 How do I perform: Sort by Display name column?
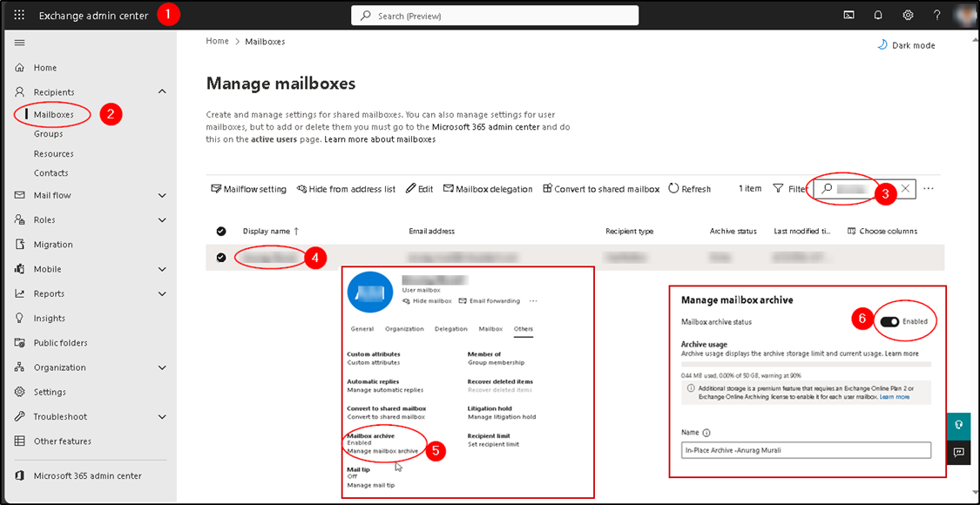[271, 232]
